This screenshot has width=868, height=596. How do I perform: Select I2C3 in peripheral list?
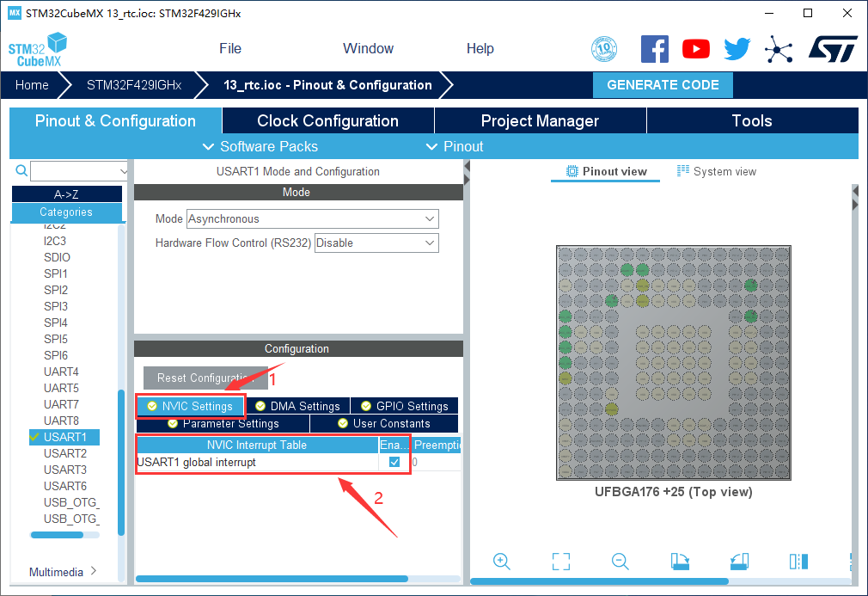(x=55, y=241)
